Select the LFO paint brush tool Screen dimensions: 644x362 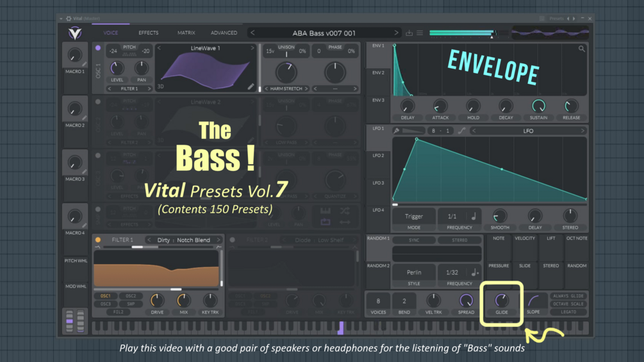[x=397, y=131]
